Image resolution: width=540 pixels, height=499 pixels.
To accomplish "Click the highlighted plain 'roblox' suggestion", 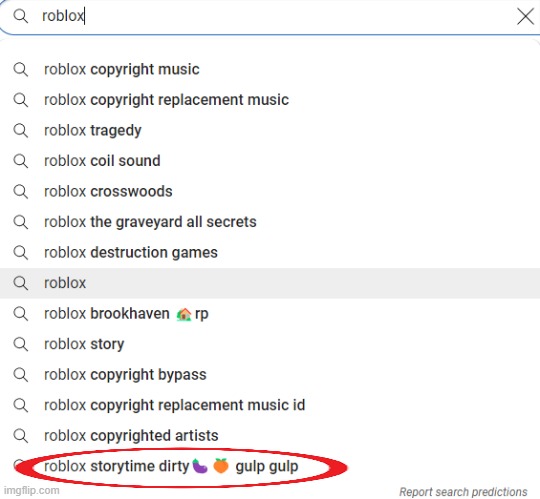I will 270,283.
